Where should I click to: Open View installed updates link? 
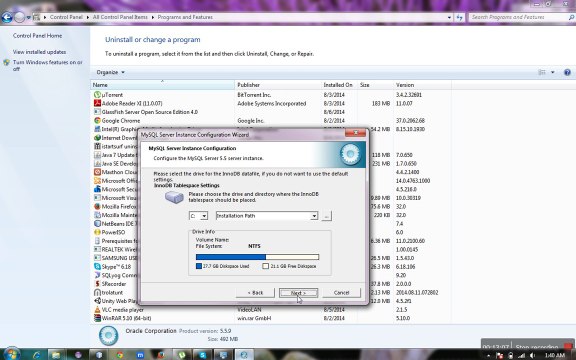tap(39, 52)
